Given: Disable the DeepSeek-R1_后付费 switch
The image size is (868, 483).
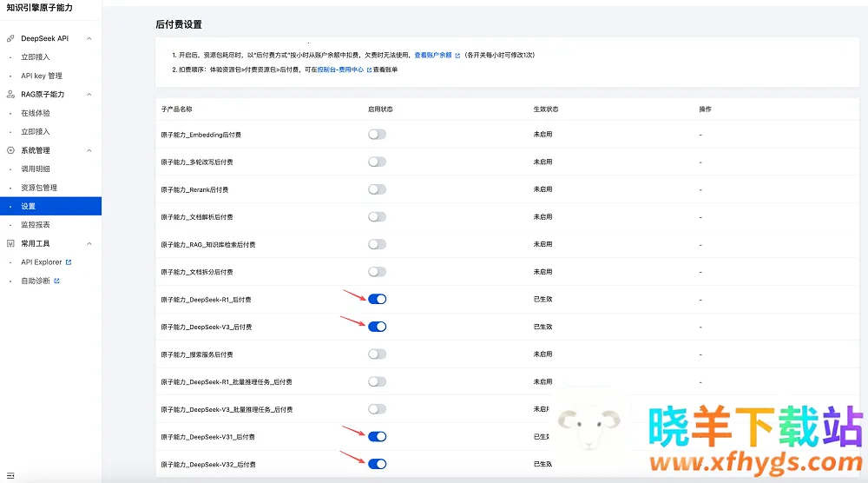Looking at the screenshot, I should (377, 299).
